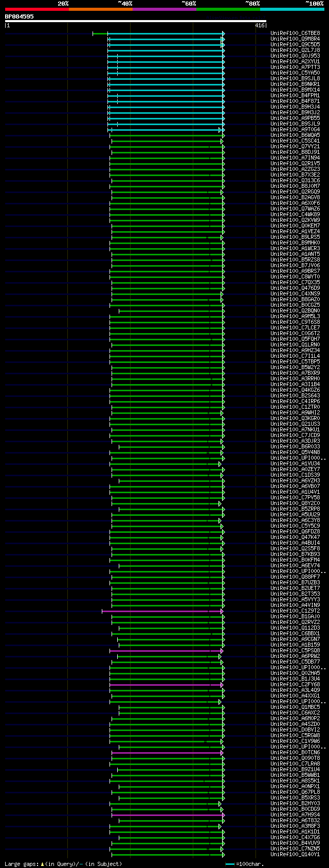Click the orange ~40% legend segment

click(x=100, y=9)
